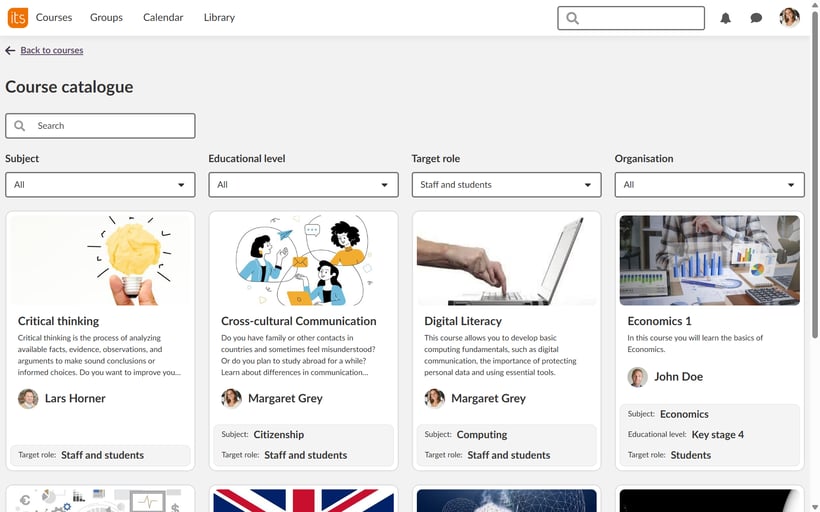Screen dimensions: 820x512
Task: Open the Critical thinking course title
Action: (58, 321)
